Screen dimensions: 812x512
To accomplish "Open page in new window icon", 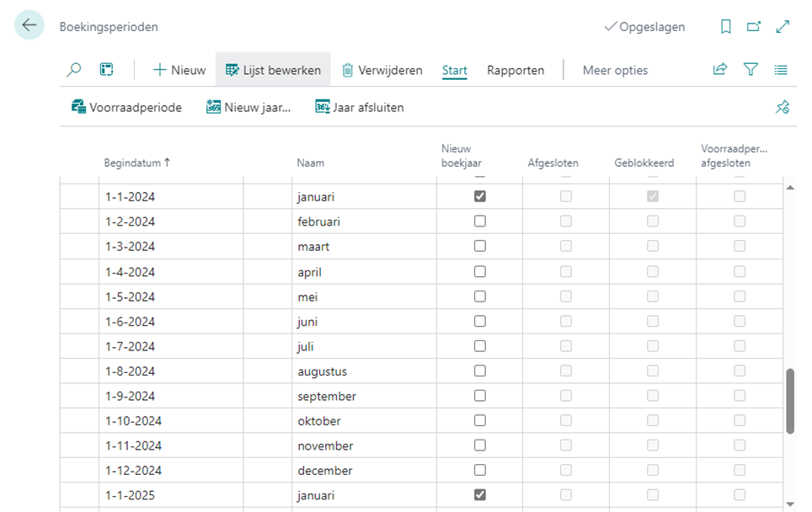I will click(754, 27).
